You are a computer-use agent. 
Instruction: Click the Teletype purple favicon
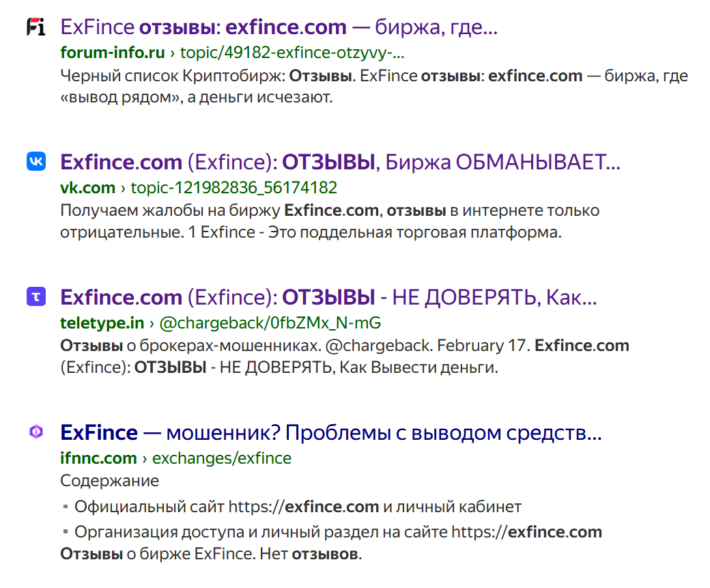tap(35, 297)
